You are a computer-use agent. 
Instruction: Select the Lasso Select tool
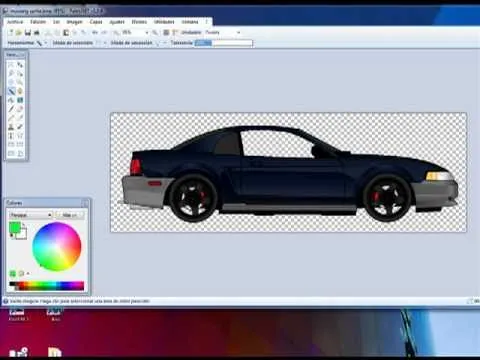click(x=11, y=74)
